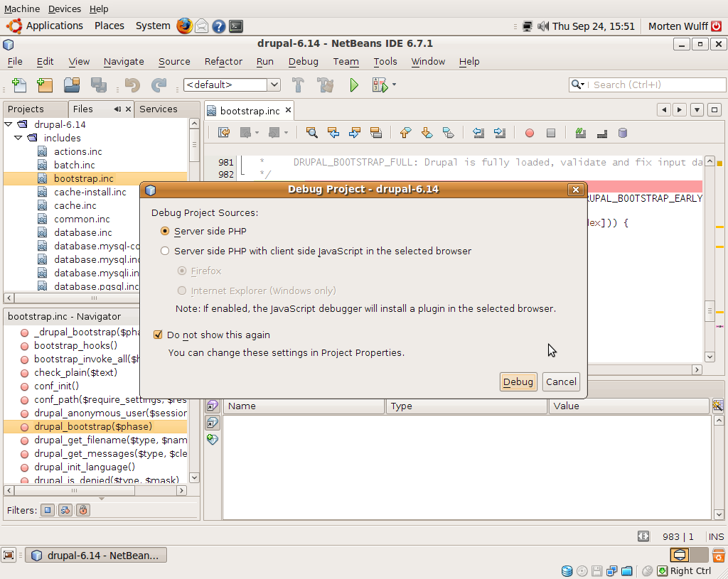Click the Navigator horizontal scrollbar thumb

74,490
